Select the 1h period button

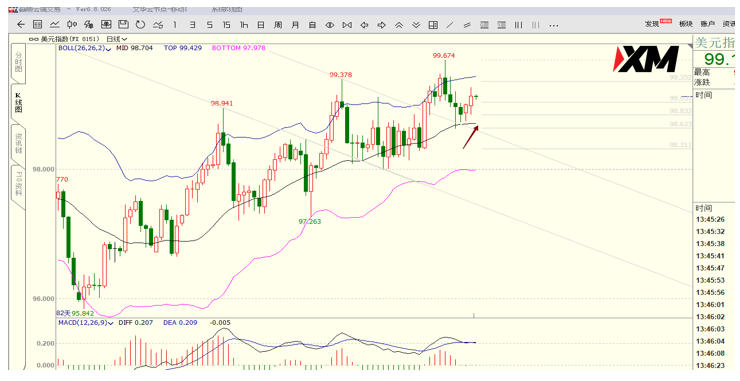(244, 25)
